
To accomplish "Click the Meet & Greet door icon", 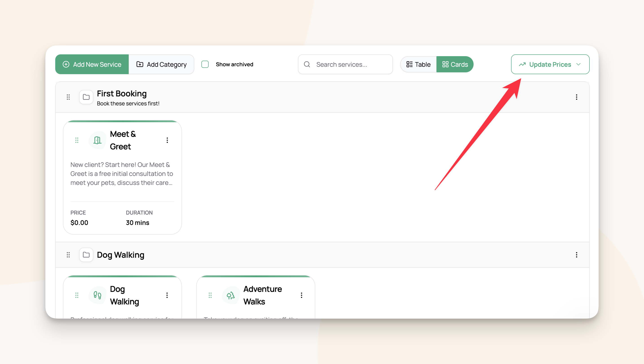I will [97, 140].
